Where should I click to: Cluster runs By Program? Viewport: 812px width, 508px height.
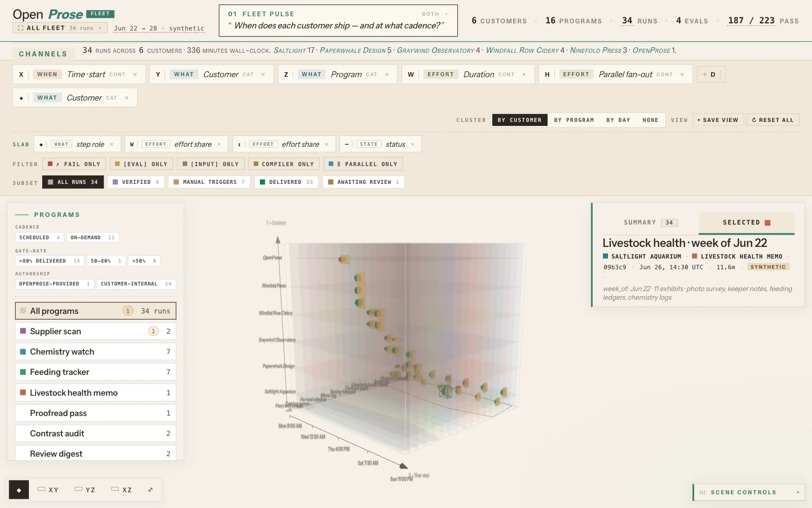pyautogui.click(x=574, y=120)
